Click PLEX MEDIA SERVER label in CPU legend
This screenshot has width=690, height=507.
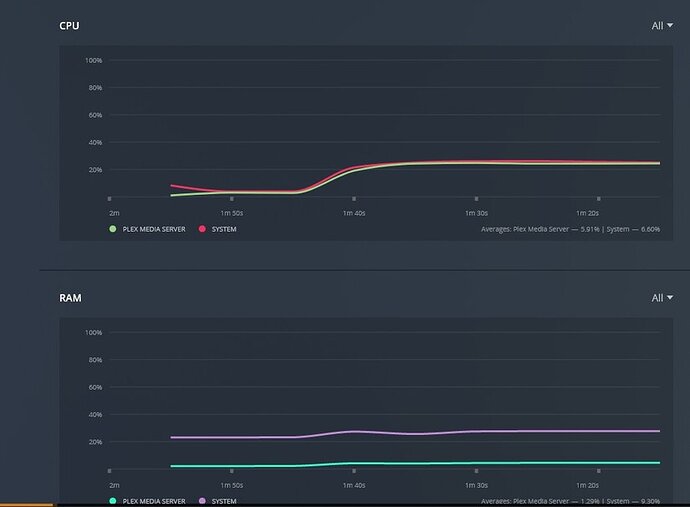154,229
